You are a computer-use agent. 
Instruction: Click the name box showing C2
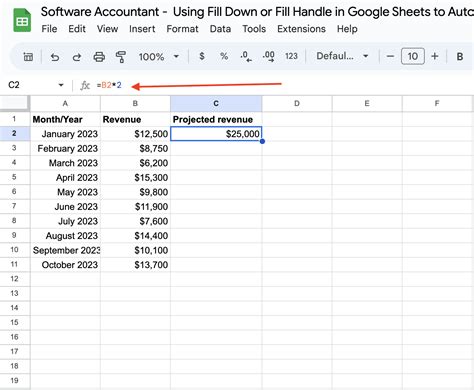tap(14, 85)
